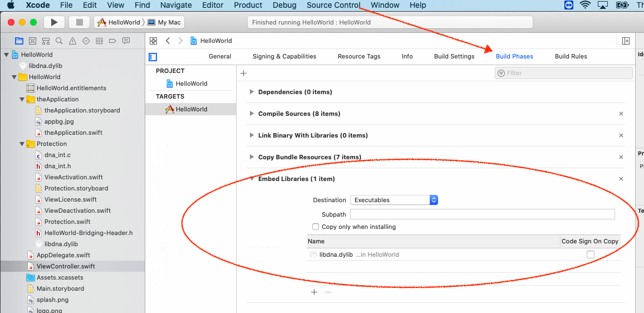644x313 pixels.
Task: Remove selected embedded library with minus
Action: [328, 292]
